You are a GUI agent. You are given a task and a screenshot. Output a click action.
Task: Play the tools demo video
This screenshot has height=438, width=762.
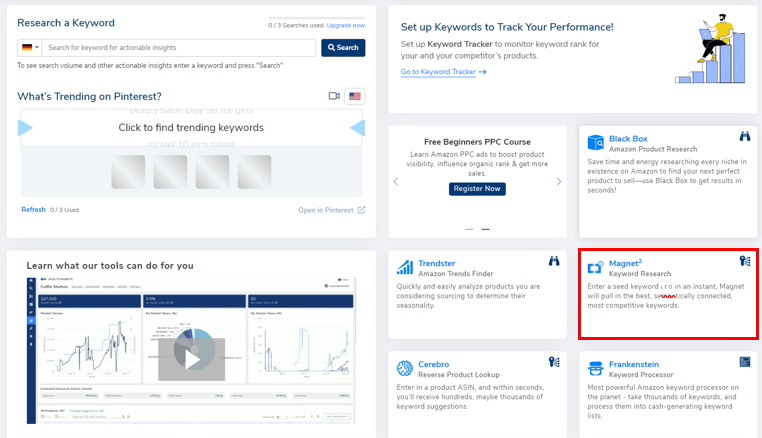coord(191,360)
